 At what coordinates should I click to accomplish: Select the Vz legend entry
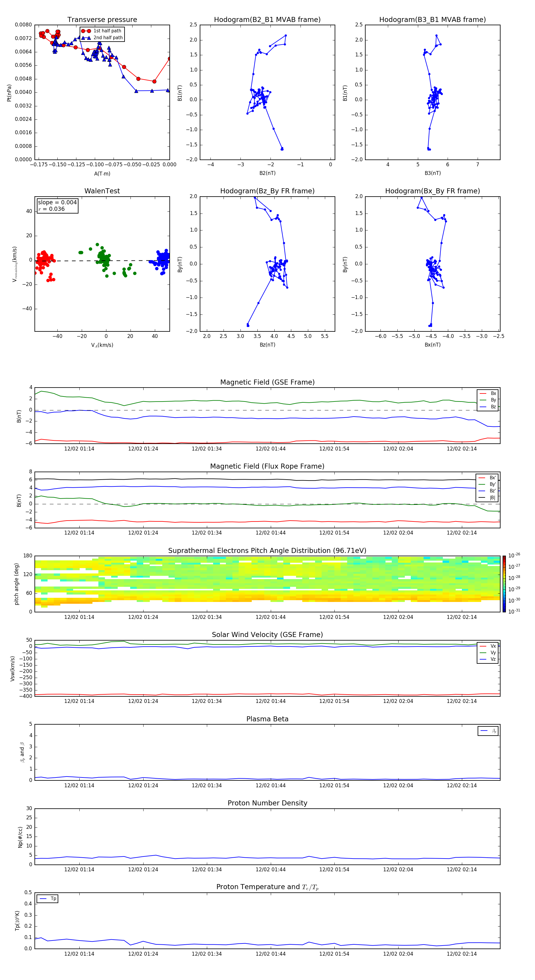pyautogui.click(x=488, y=659)
